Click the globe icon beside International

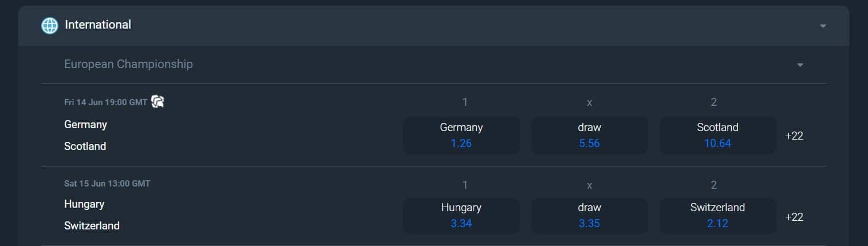(x=50, y=25)
